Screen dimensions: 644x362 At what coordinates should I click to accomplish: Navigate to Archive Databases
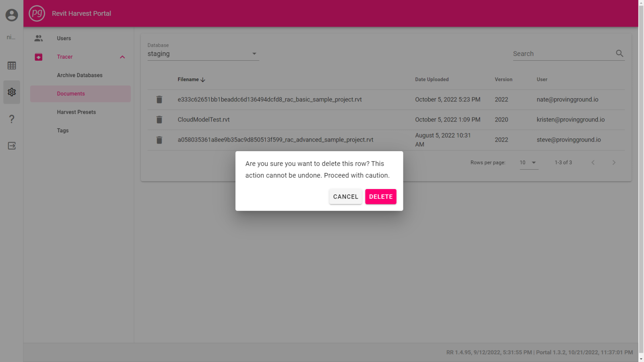(80, 75)
